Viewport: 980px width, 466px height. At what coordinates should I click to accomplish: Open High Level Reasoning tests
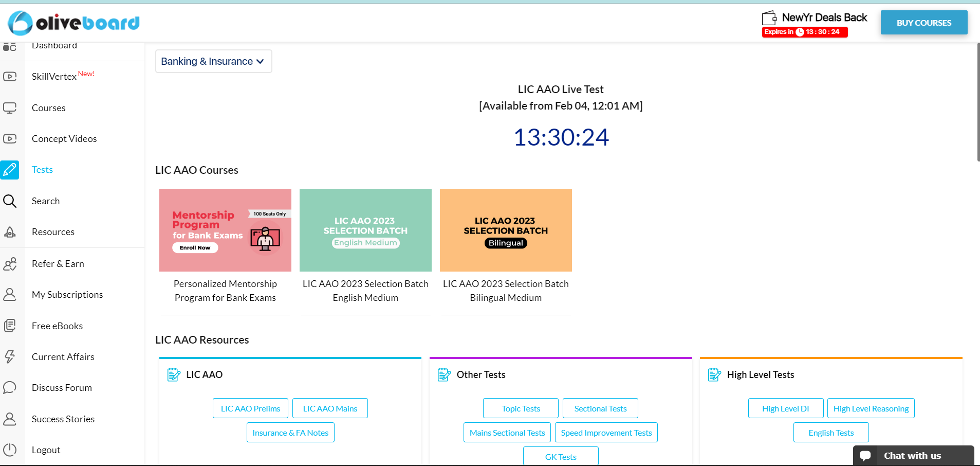[870, 408]
